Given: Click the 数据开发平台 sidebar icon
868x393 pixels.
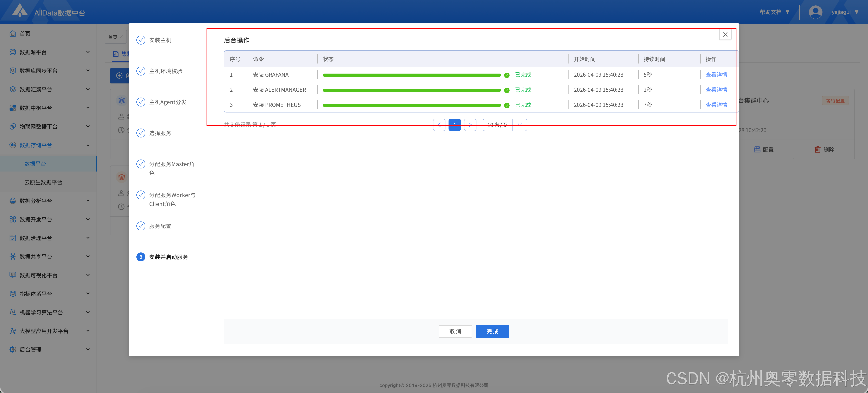Looking at the screenshot, I should point(13,220).
